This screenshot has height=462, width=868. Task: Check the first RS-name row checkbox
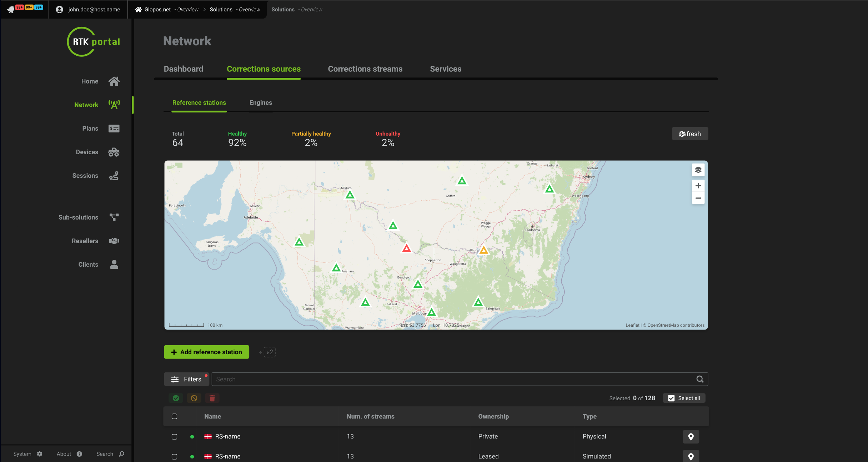[174, 437]
